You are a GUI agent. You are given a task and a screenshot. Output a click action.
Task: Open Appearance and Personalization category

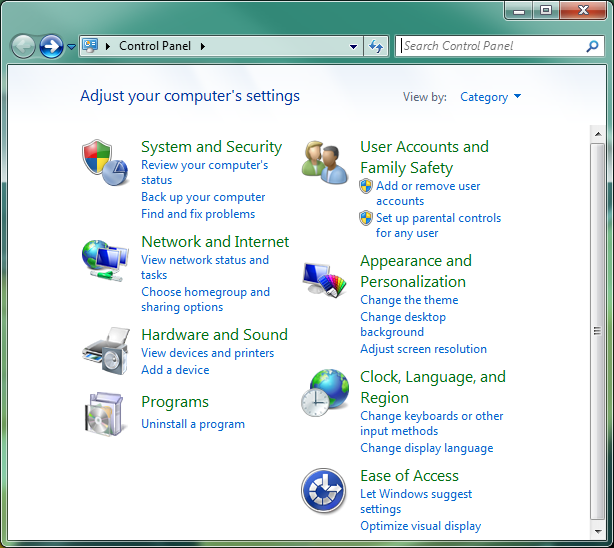tap(416, 271)
